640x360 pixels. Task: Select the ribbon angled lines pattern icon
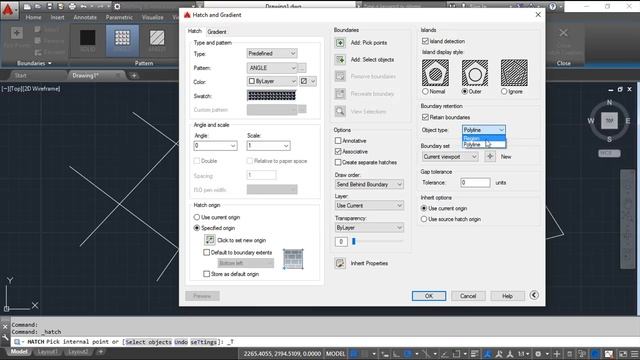tap(157, 38)
